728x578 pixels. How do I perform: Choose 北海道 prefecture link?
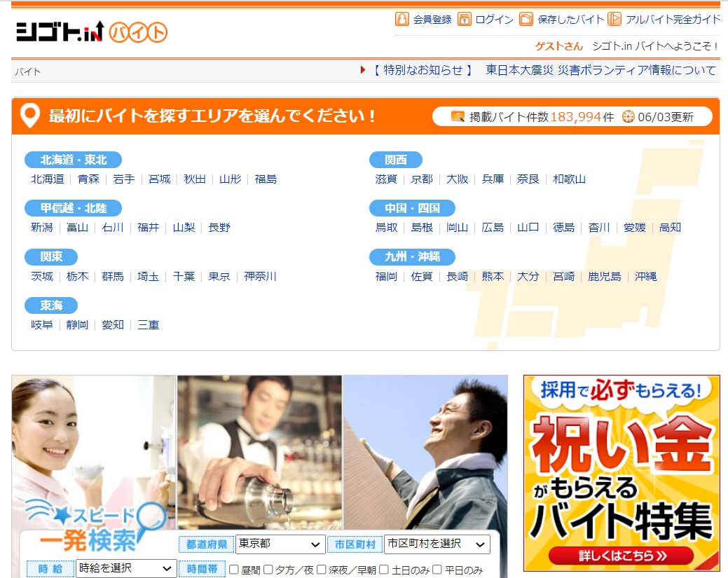(x=48, y=179)
